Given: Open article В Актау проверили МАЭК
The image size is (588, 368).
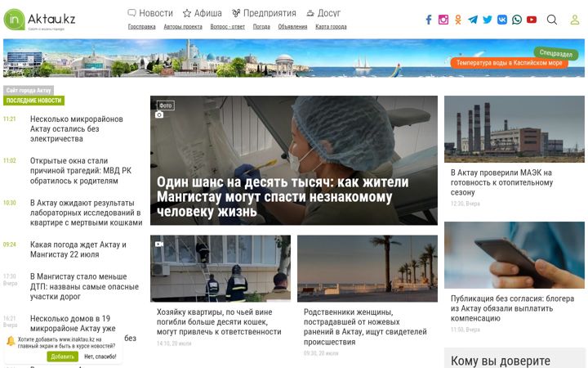Looking at the screenshot, I should (501, 182).
